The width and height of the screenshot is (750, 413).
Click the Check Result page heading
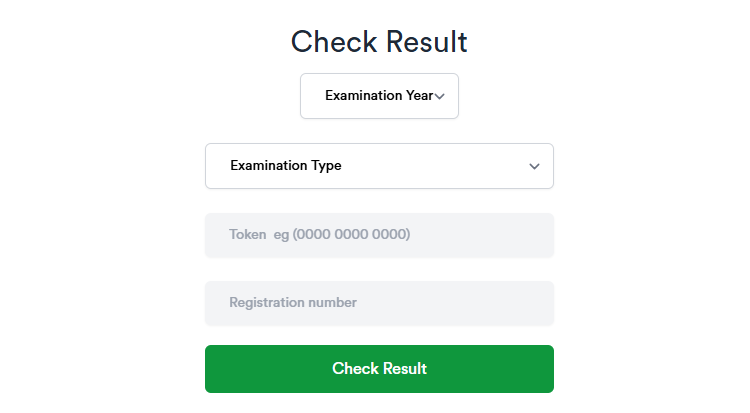tap(379, 42)
